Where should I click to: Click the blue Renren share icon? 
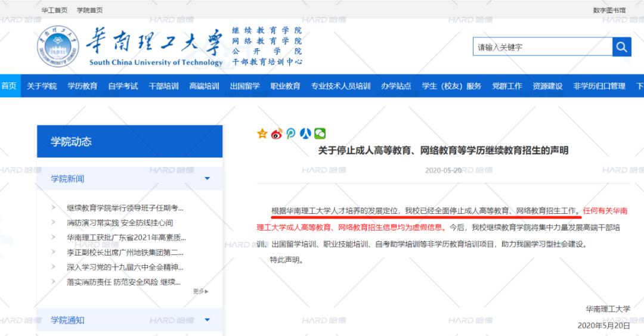coord(305,133)
